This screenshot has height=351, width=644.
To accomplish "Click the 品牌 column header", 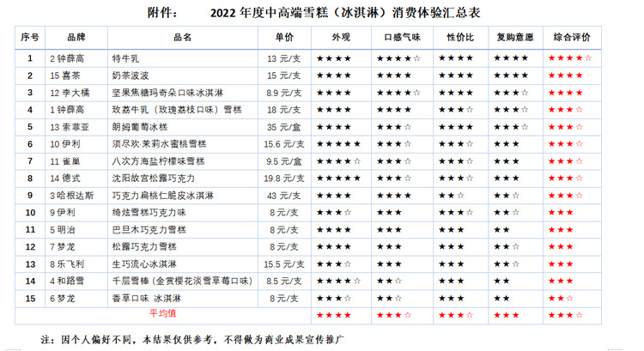I will click(76, 38).
